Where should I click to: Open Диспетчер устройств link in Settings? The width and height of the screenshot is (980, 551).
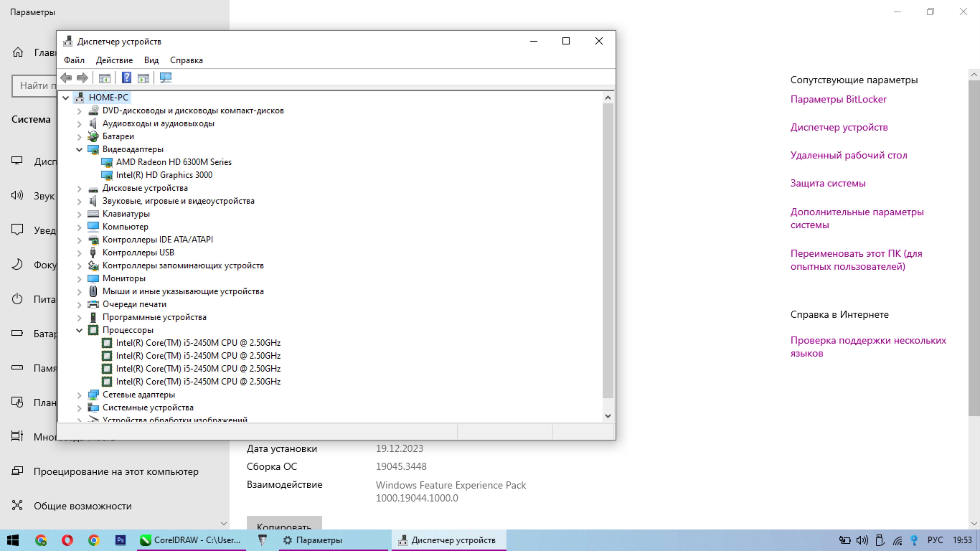[839, 127]
